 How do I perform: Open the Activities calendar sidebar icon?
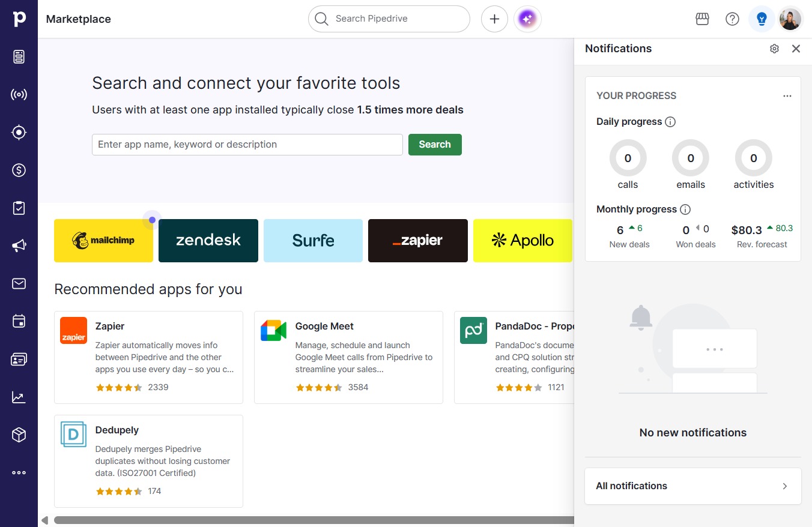pos(19,322)
